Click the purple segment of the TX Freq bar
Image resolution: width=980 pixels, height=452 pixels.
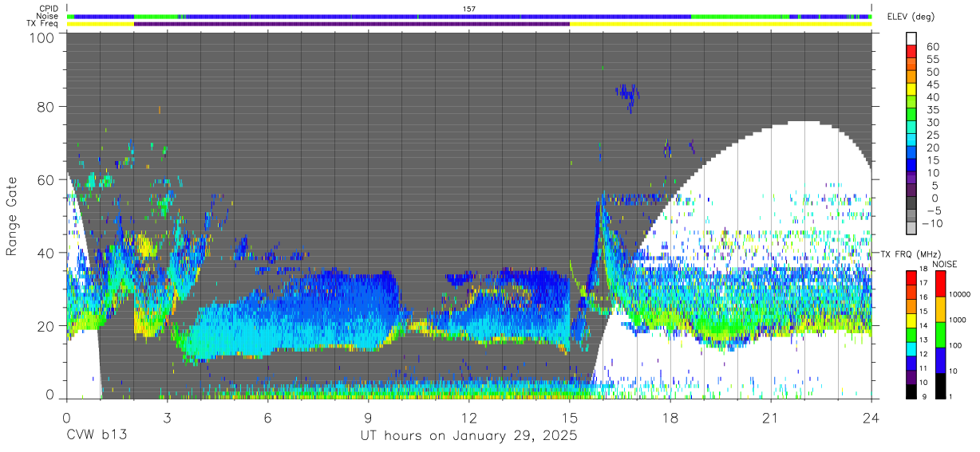[352, 24]
